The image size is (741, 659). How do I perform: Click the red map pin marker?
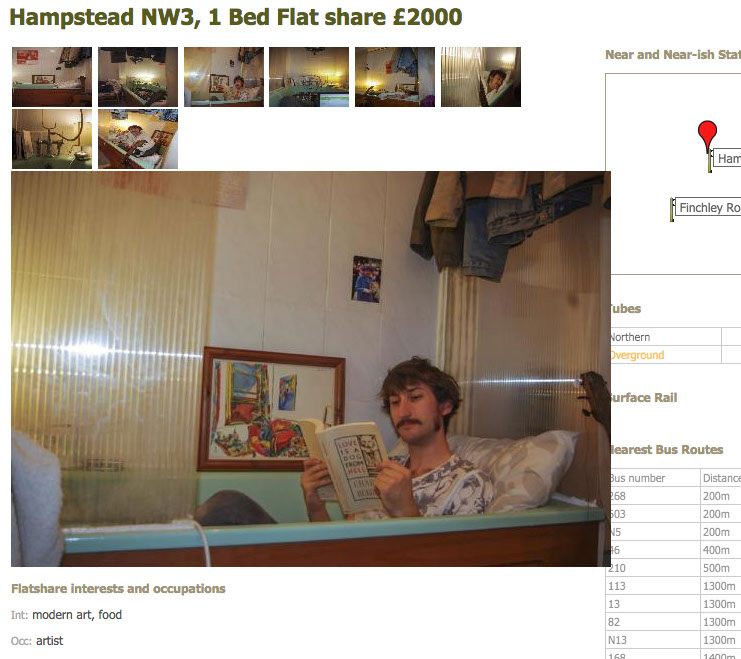(x=707, y=136)
